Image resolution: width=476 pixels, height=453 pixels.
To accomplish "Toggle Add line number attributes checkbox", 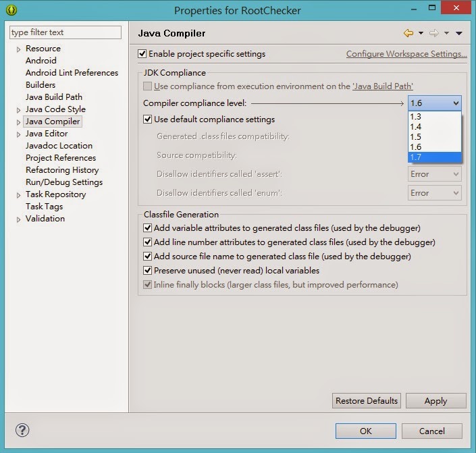I will (x=148, y=242).
